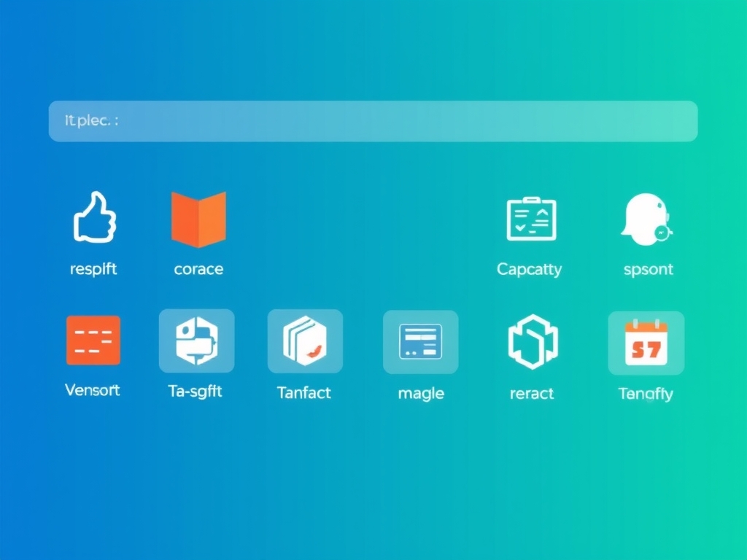
Task: Click inside the Itplec search field
Action: [373, 121]
